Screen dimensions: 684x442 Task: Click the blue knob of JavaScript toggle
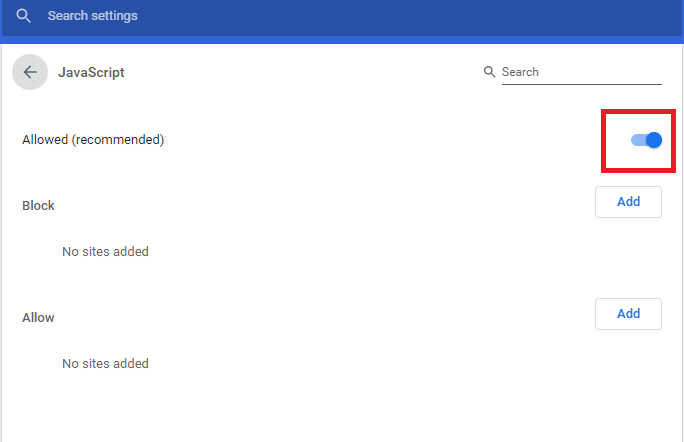click(654, 140)
